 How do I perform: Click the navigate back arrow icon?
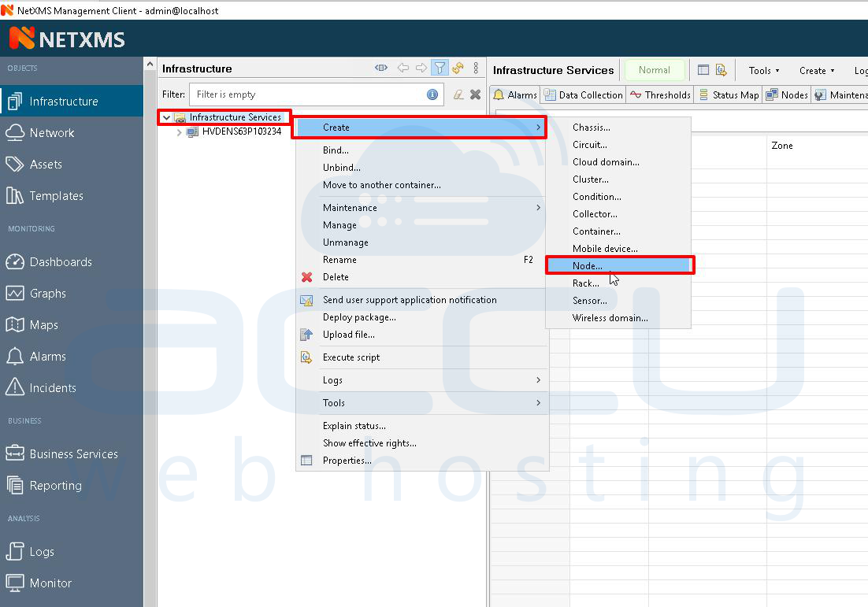[x=403, y=68]
